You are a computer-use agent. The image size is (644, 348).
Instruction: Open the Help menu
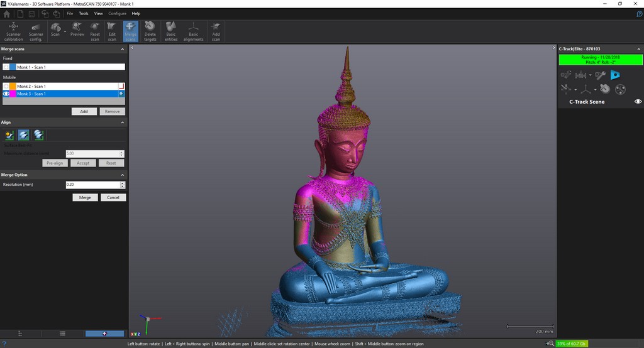click(x=136, y=14)
